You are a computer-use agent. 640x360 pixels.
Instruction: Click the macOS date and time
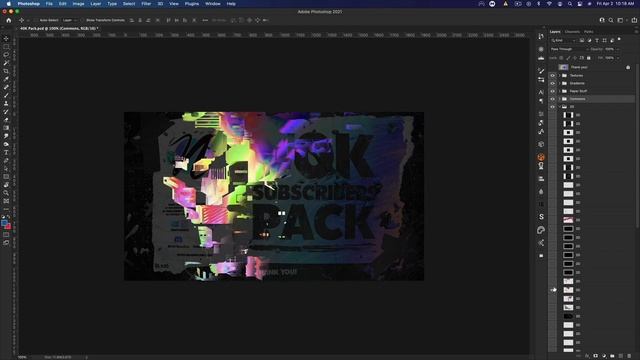[x=616, y=4]
